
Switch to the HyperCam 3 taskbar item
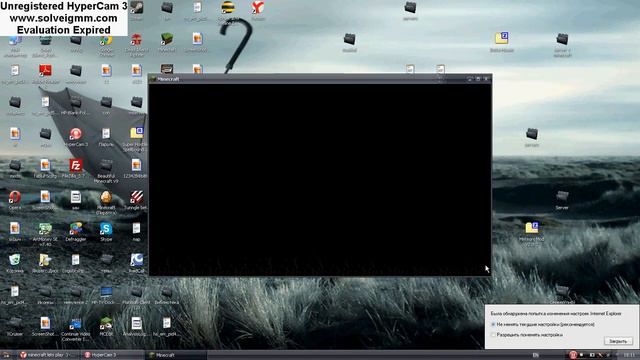point(111,355)
